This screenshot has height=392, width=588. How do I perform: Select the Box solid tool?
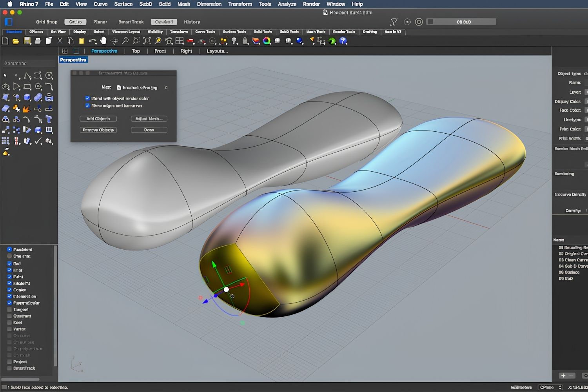[x=27, y=97]
